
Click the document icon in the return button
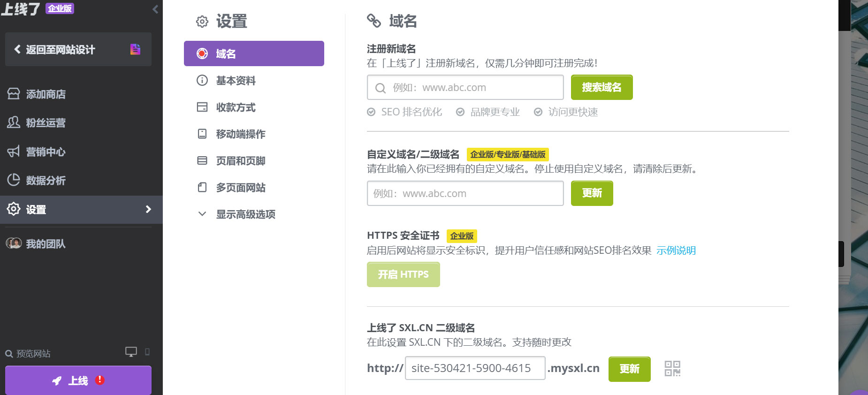click(135, 49)
